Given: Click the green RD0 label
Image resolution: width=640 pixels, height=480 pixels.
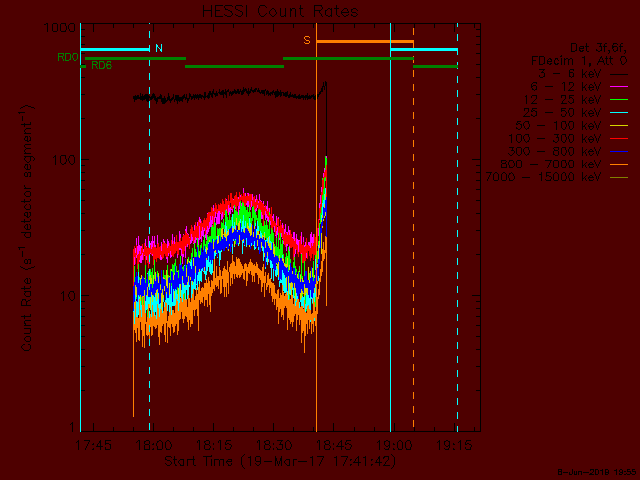Looking at the screenshot, I should [68, 57].
